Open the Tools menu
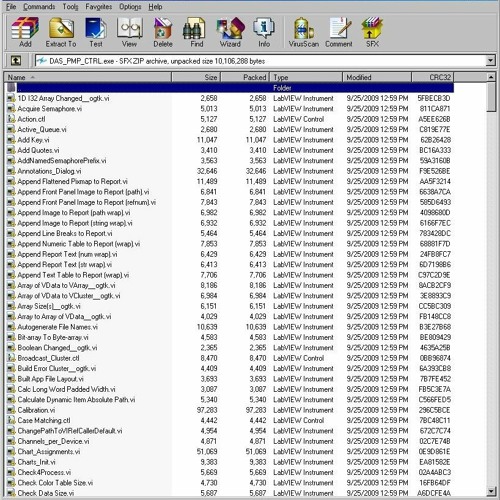500x500 pixels. point(70,7)
